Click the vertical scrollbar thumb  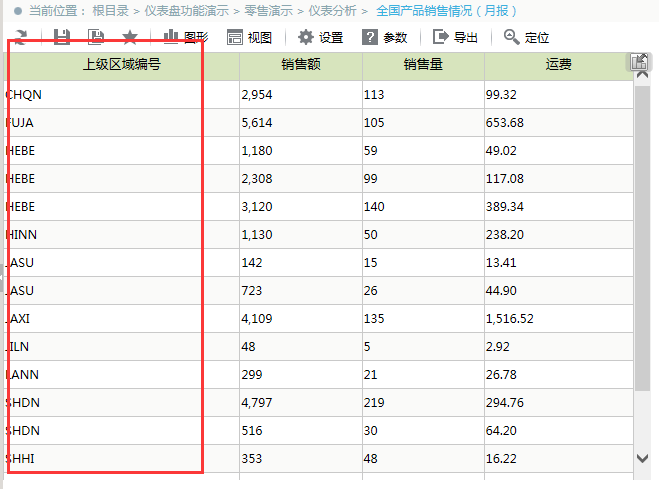coord(642,238)
